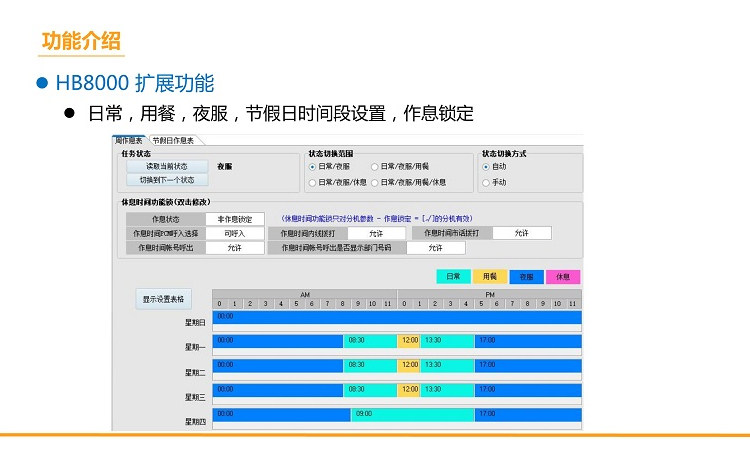
Task: Click the 星期三 13:30 cyan segment
Action: point(448,390)
